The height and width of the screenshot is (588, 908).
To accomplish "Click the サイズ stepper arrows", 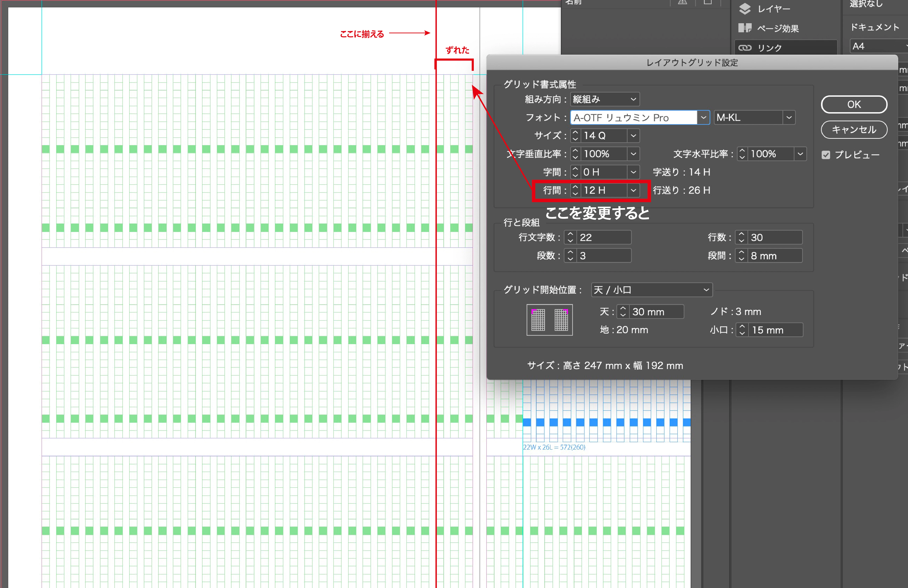I will point(575,136).
